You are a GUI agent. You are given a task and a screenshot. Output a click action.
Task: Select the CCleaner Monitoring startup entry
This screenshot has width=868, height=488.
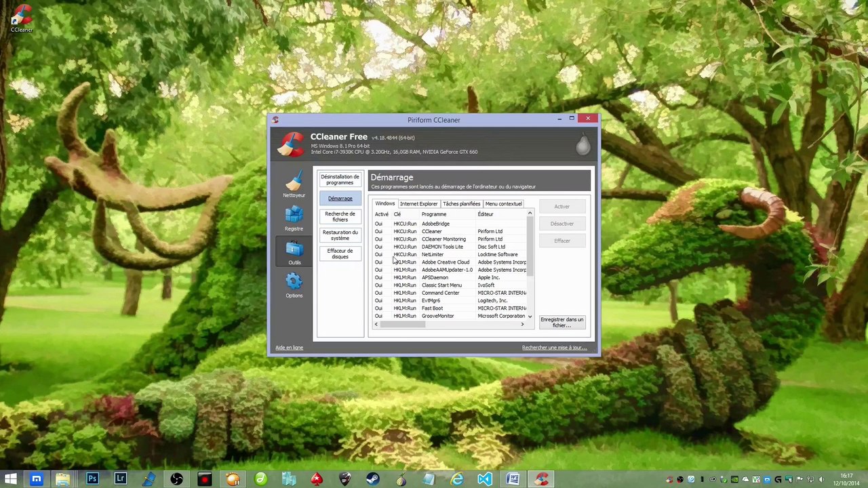(x=450, y=239)
